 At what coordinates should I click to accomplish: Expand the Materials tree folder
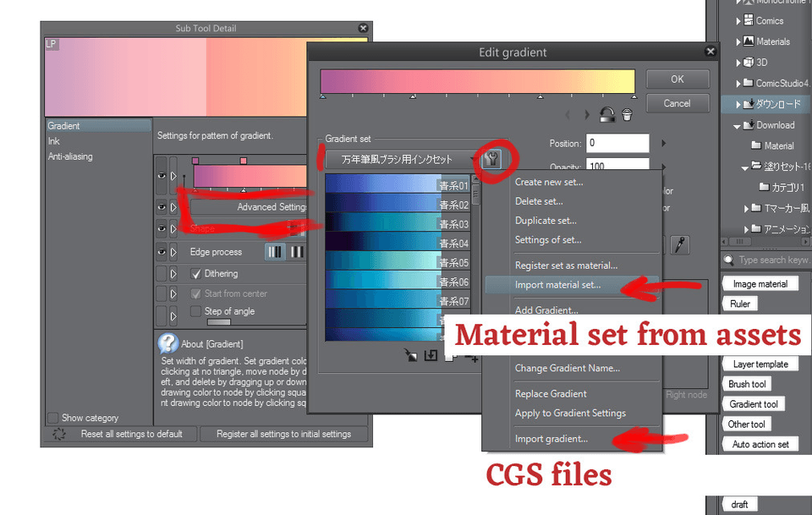coord(738,42)
